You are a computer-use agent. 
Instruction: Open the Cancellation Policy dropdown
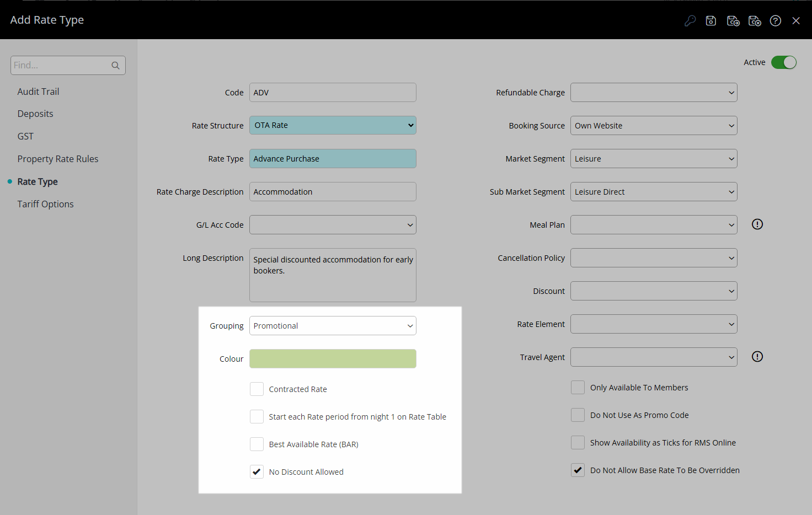point(654,258)
